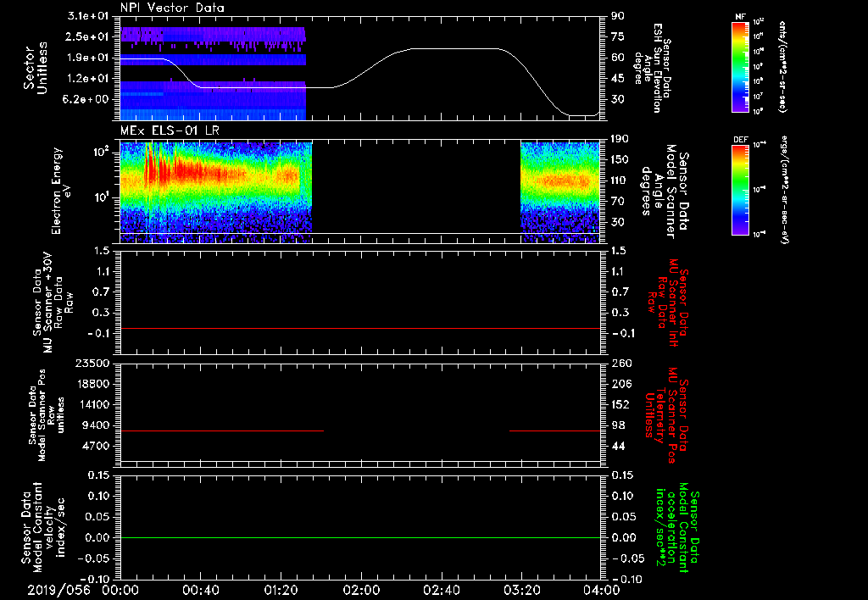
Task: Select the 'MEx ELS-01 LR' panel title
Action: 170,131
